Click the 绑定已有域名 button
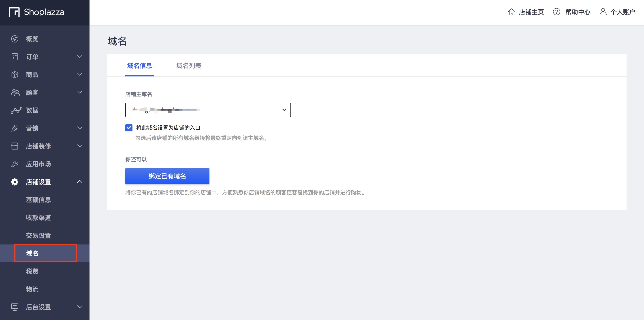This screenshot has width=644, height=320. (x=167, y=176)
